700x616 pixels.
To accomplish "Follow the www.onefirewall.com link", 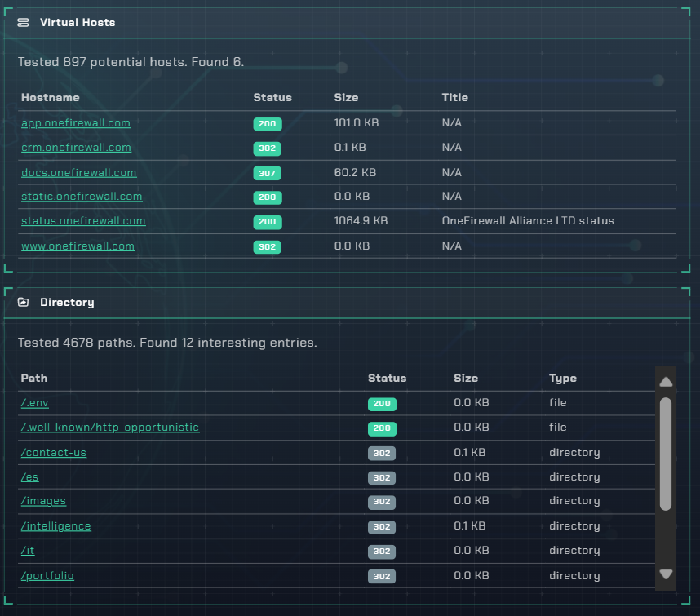I will point(78,246).
